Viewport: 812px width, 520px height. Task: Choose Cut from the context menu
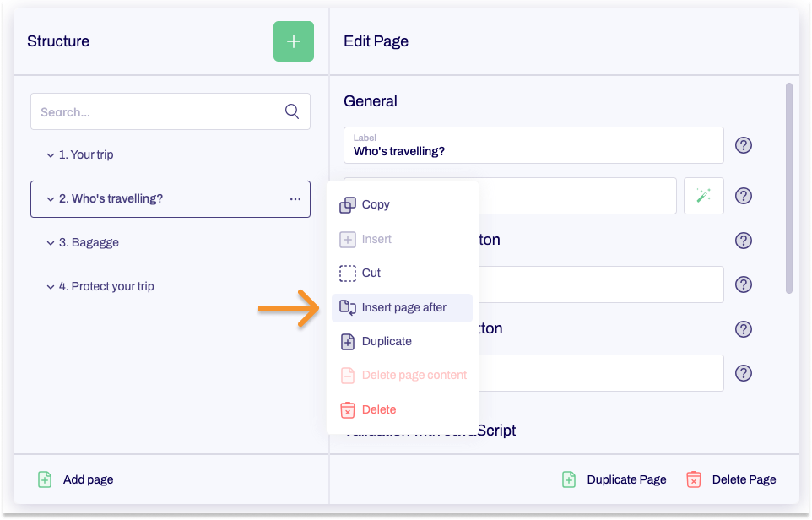pos(402,273)
